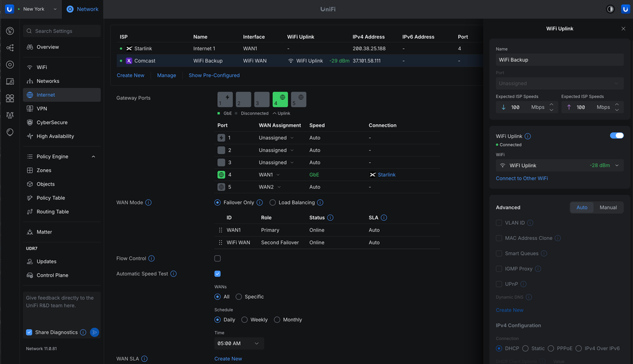Click the drag handle for WAN1 row
This screenshot has width=633, height=364.
tap(220, 230)
